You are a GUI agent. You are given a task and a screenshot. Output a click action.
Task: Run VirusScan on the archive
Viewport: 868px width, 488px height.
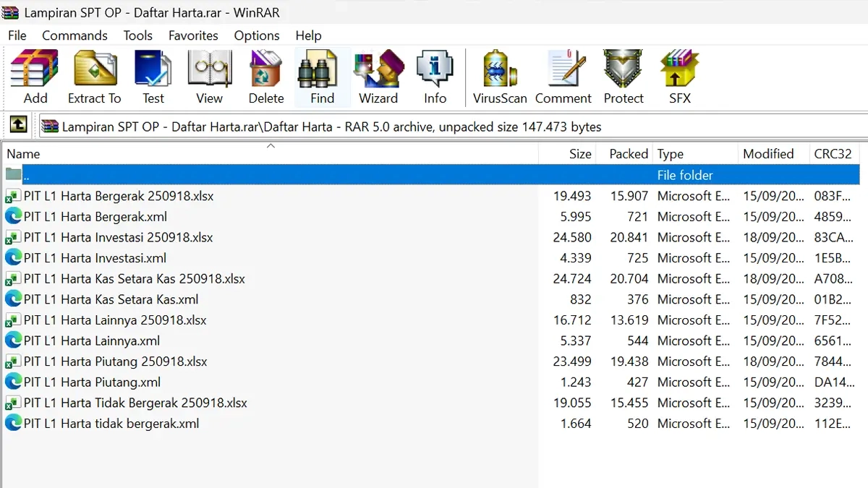[x=499, y=77]
